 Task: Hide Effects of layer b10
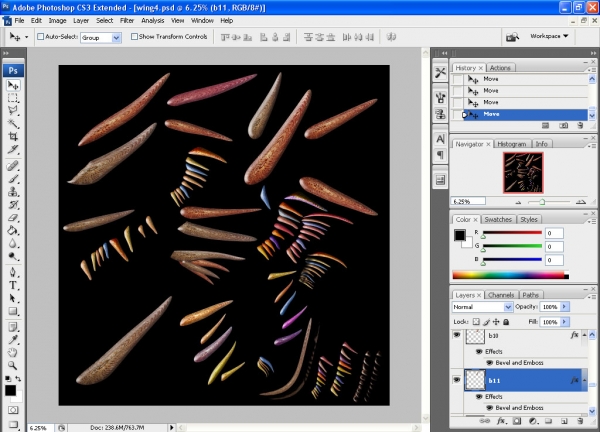pos(479,351)
